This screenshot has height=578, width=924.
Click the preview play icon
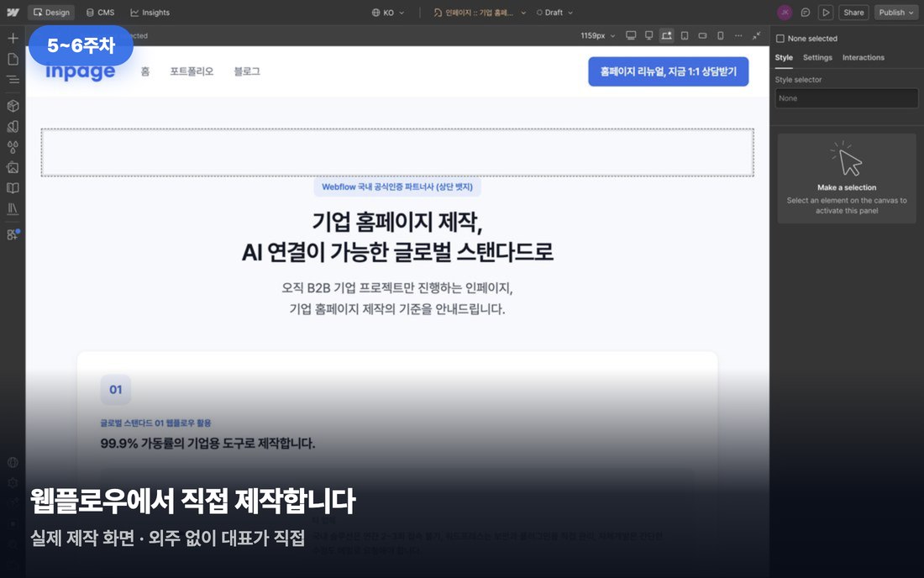[x=826, y=13]
